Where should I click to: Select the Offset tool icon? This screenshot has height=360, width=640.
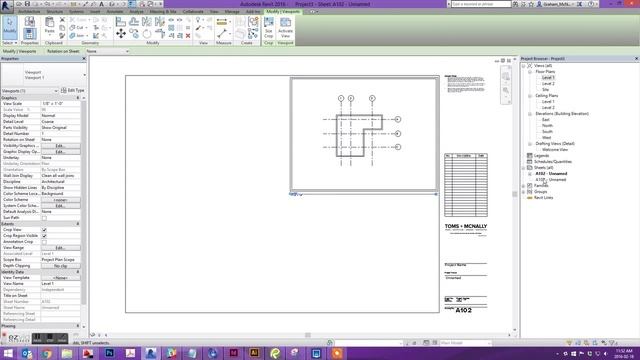(x=133, y=22)
